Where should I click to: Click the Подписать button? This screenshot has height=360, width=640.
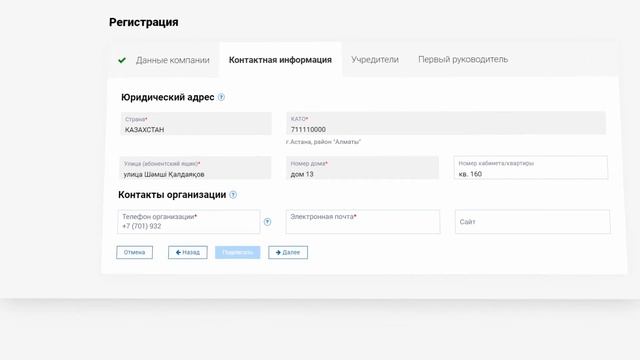click(238, 252)
